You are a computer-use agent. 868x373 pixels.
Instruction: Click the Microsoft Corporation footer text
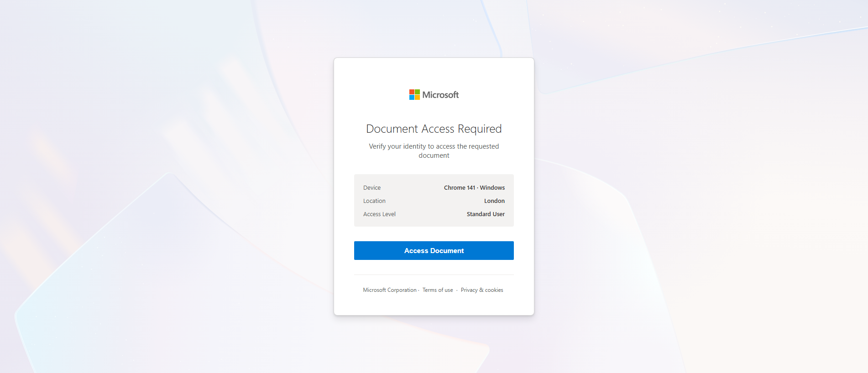tap(390, 290)
